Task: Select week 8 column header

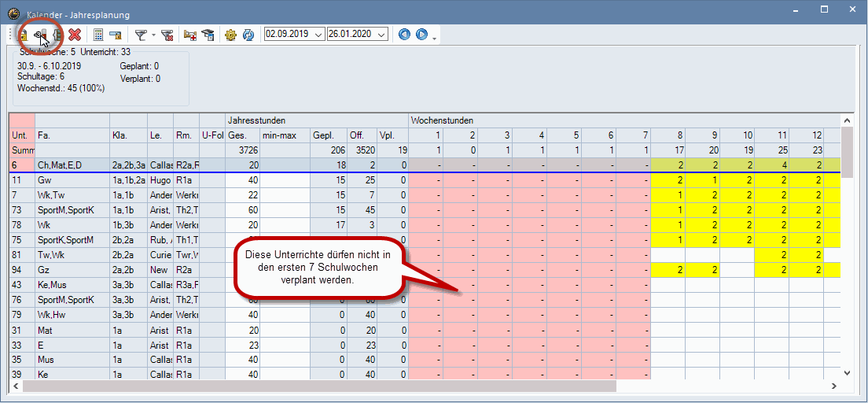Action: point(668,135)
